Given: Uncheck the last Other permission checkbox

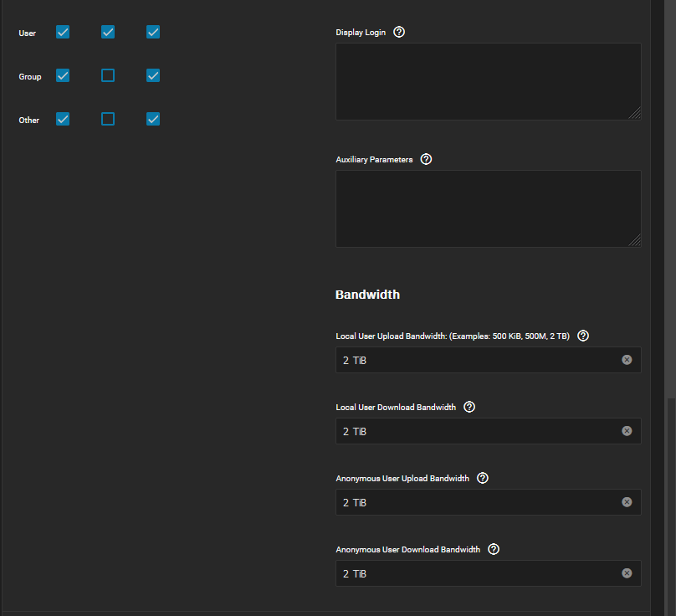Looking at the screenshot, I should [153, 119].
